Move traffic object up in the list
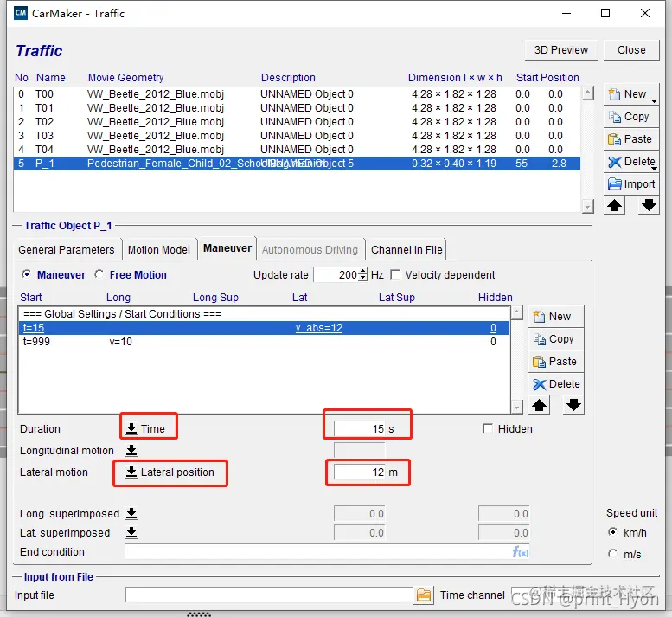This screenshot has width=672, height=617. [614, 205]
